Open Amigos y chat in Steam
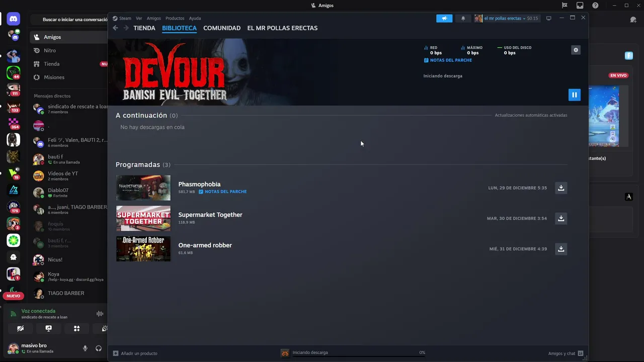644x362 pixels. click(x=566, y=353)
